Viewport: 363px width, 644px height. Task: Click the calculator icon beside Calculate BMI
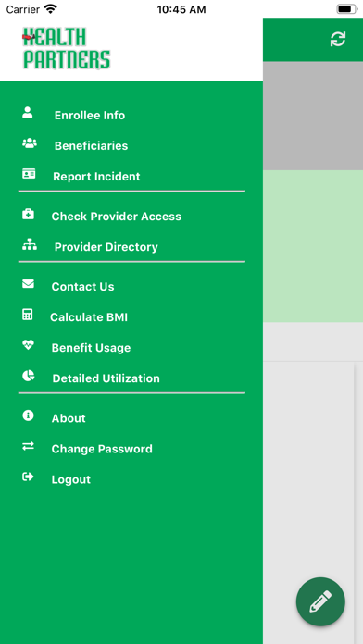pyautogui.click(x=27, y=315)
